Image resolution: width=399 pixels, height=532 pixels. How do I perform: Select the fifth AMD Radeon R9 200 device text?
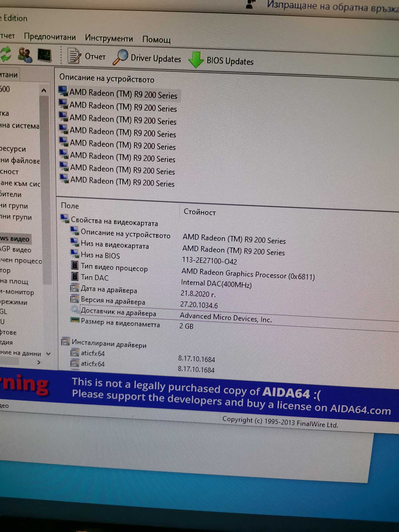123,145
